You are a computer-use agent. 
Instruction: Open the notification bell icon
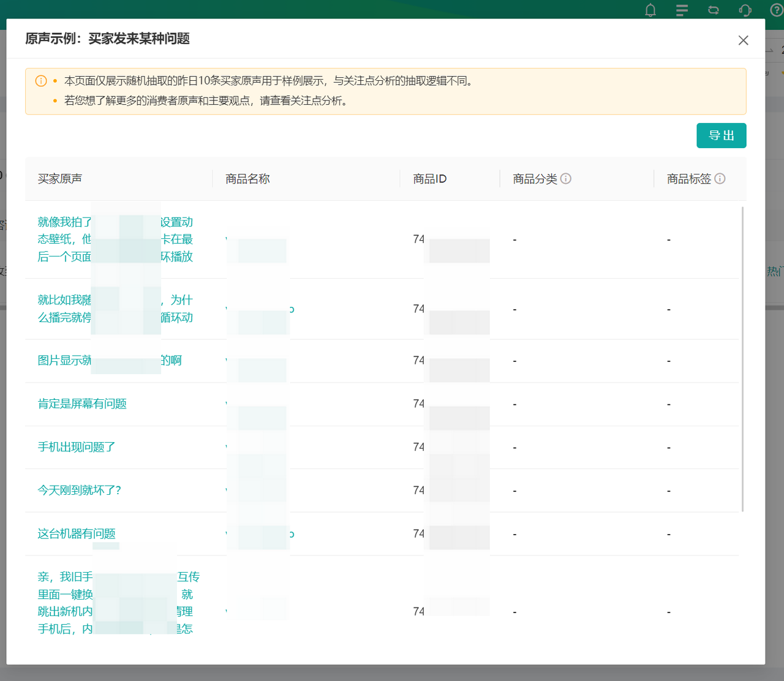pyautogui.click(x=650, y=10)
